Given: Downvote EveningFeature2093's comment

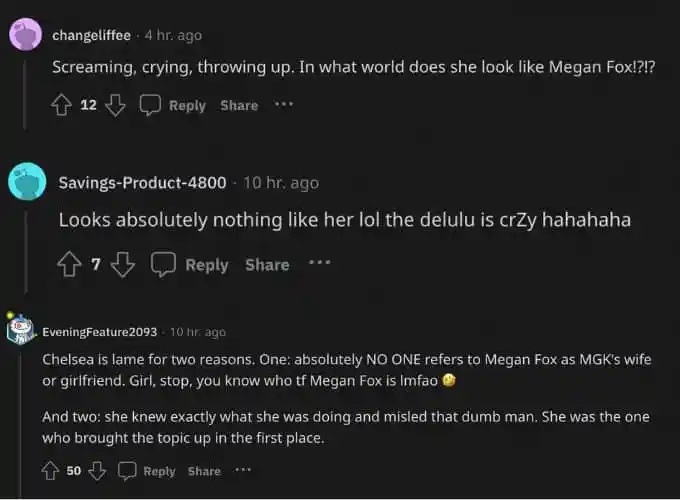Looking at the screenshot, I should (97, 471).
